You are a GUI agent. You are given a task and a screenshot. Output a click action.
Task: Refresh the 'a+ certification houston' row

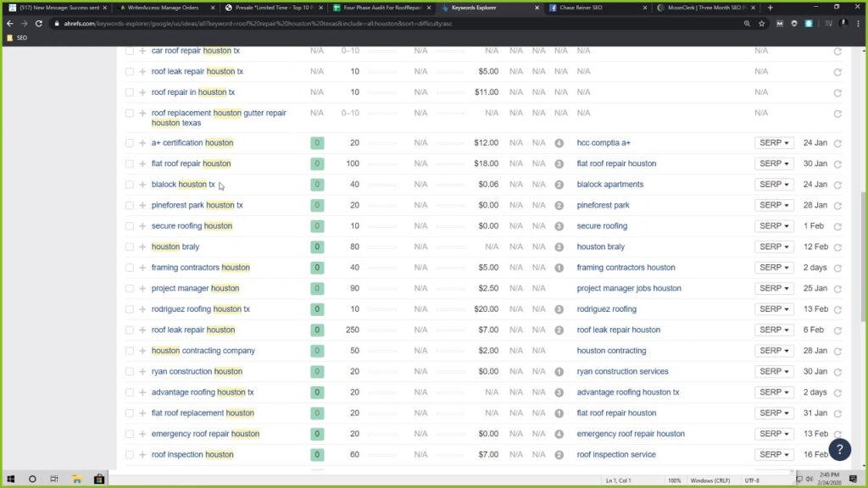(x=837, y=143)
